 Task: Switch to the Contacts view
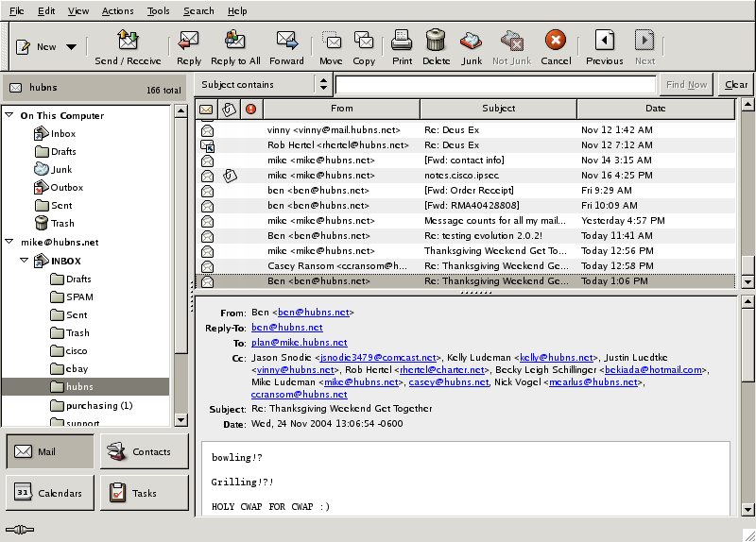[144, 451]
